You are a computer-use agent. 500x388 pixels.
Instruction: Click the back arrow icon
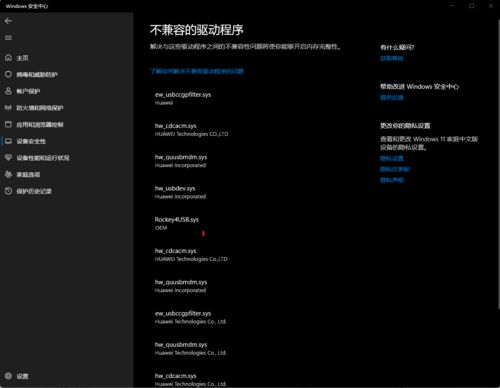8,21
